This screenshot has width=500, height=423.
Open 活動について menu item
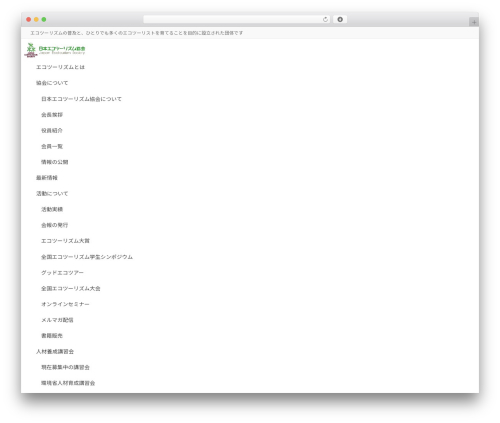click(x=52, y=194)
